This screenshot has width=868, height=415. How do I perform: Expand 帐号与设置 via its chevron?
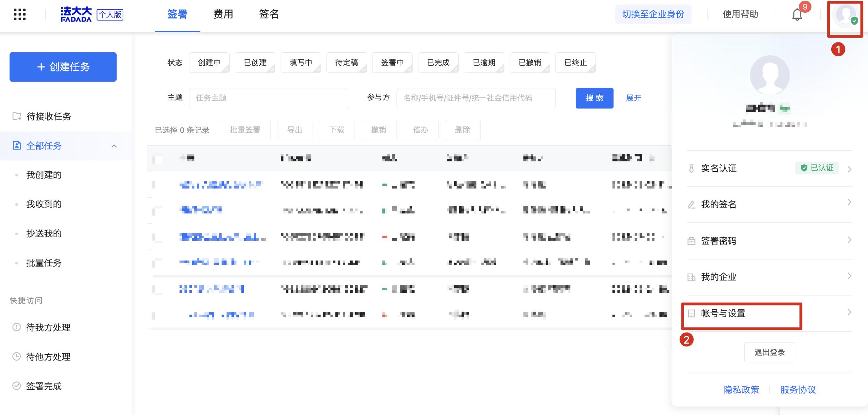pos(849,312)
